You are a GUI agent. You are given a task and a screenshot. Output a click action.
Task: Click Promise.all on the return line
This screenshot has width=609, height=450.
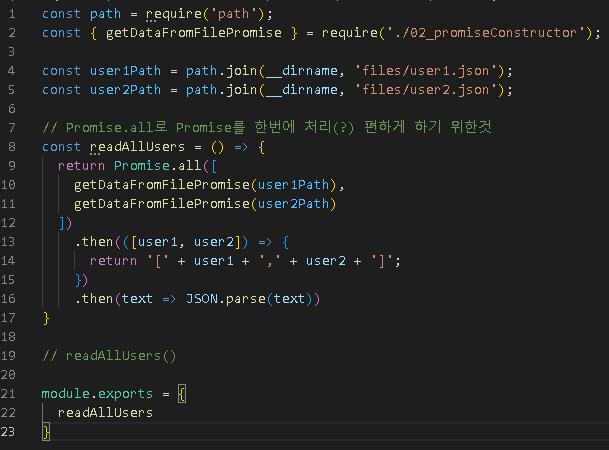point(157,166)
